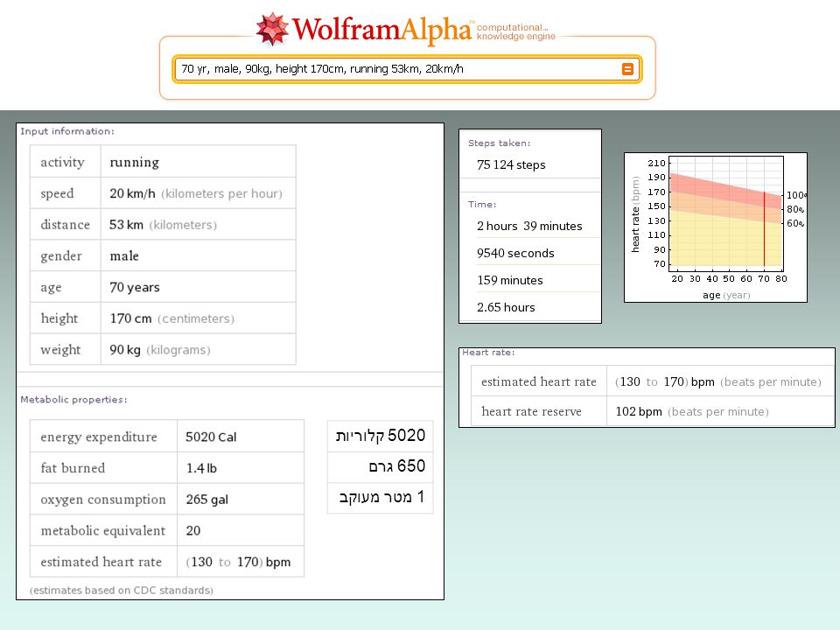
Task: Select the metabolic equivalent value '20'
Action: point(193,531)
